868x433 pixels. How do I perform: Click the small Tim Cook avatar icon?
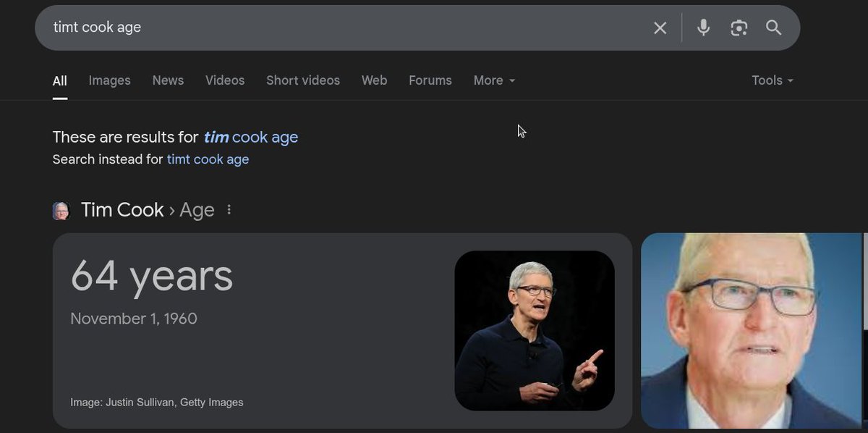[61, 211]
